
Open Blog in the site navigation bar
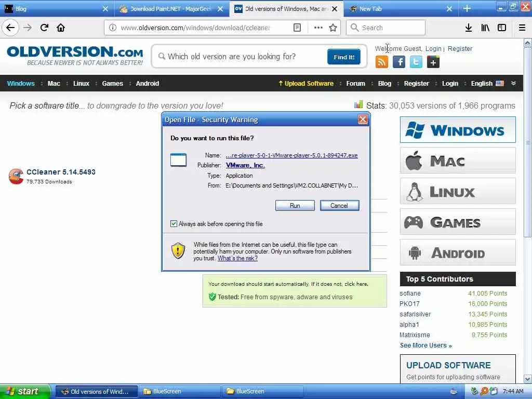tap(384, 84)
